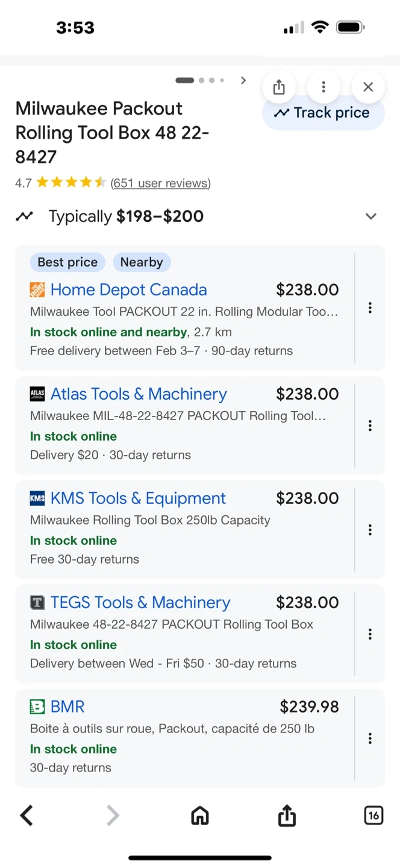The image size is (400, 868).
Task: Go back with browser back arrow
Action: click(27, 816)
